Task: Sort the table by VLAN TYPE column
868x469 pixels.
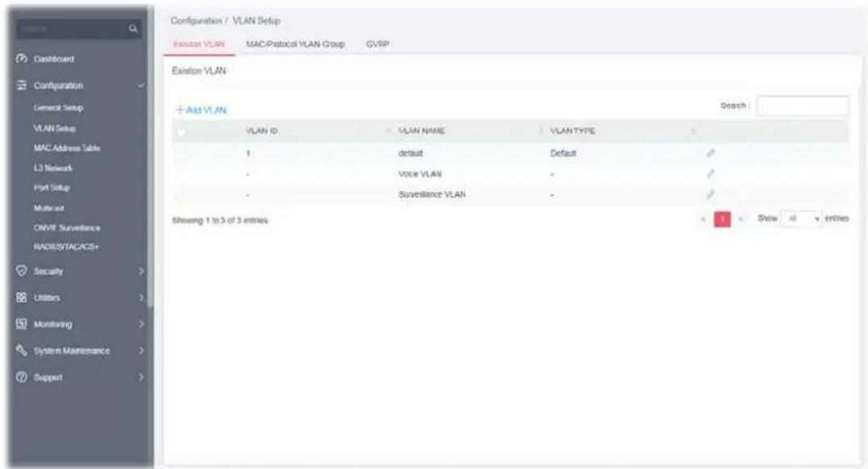Action: point(573,132)
